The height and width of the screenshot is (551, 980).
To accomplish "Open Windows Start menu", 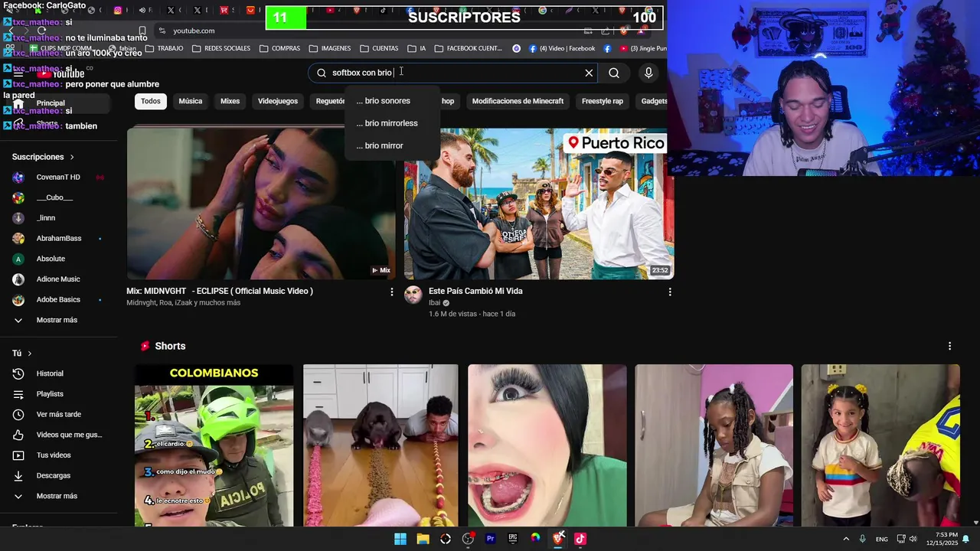I will pos(400,539).
